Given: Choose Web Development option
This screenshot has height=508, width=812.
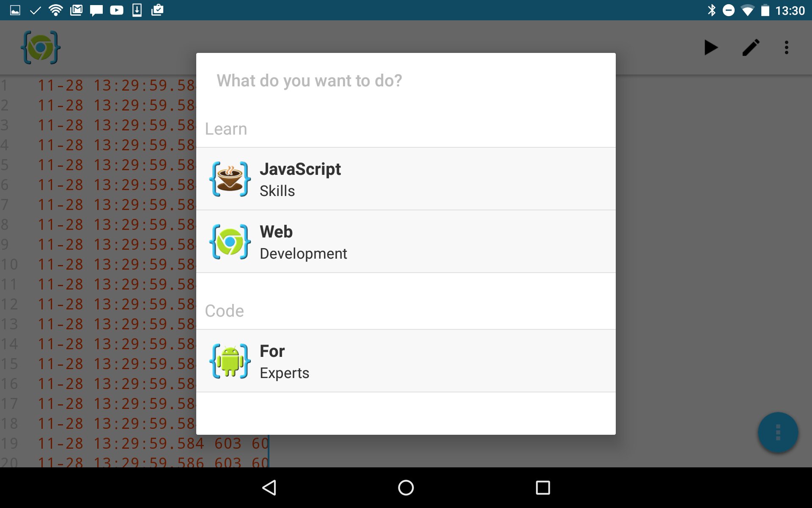Looking at the screenshot, I should tap(405, 242).
